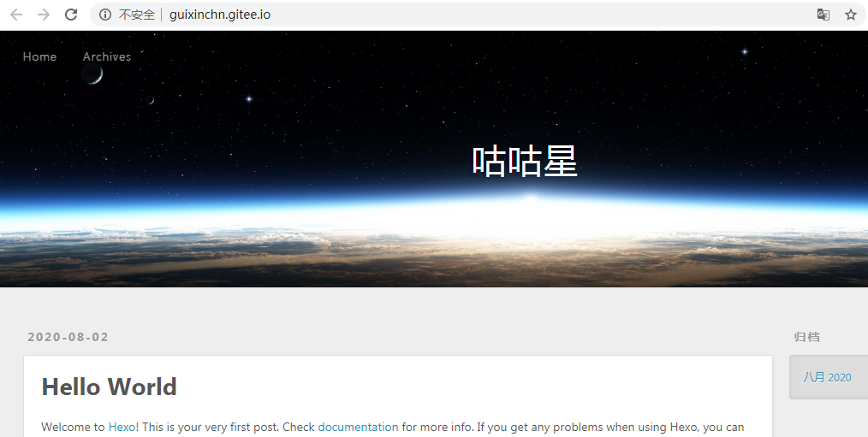Bookmark this page with the star icon
Image resolution: width=868 pixels, height=437 pixels.
pyautogui.click(x=851, y=15)
